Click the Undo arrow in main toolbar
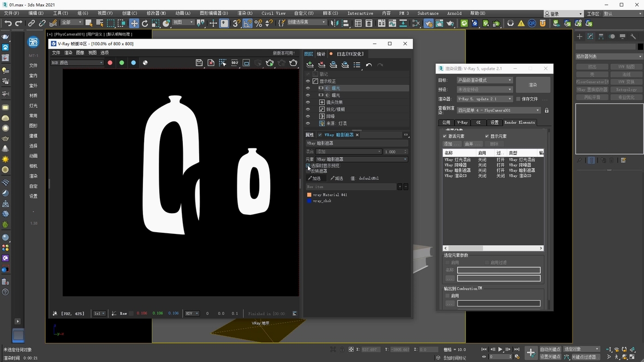This screenshot has height=362, width=644. (8, 23)
